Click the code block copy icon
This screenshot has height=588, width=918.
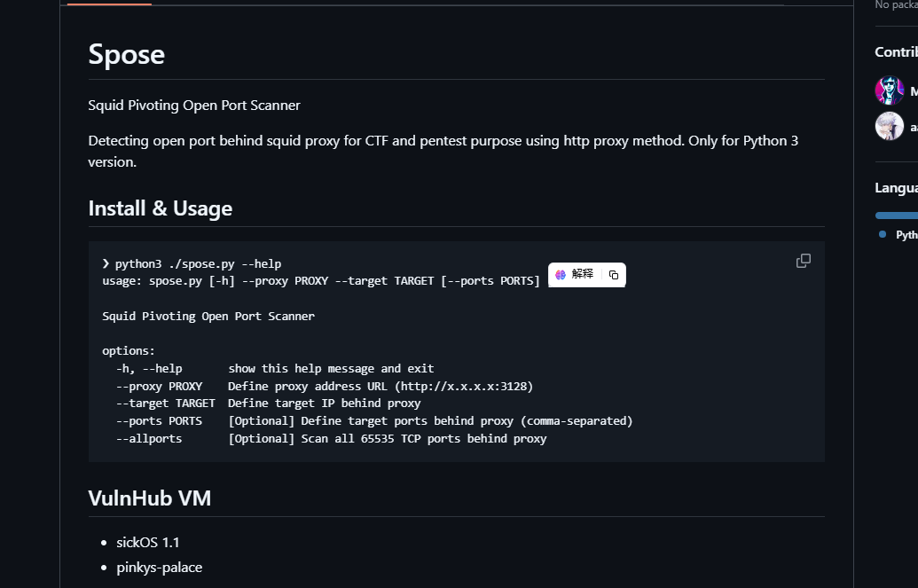click(804, 261)
